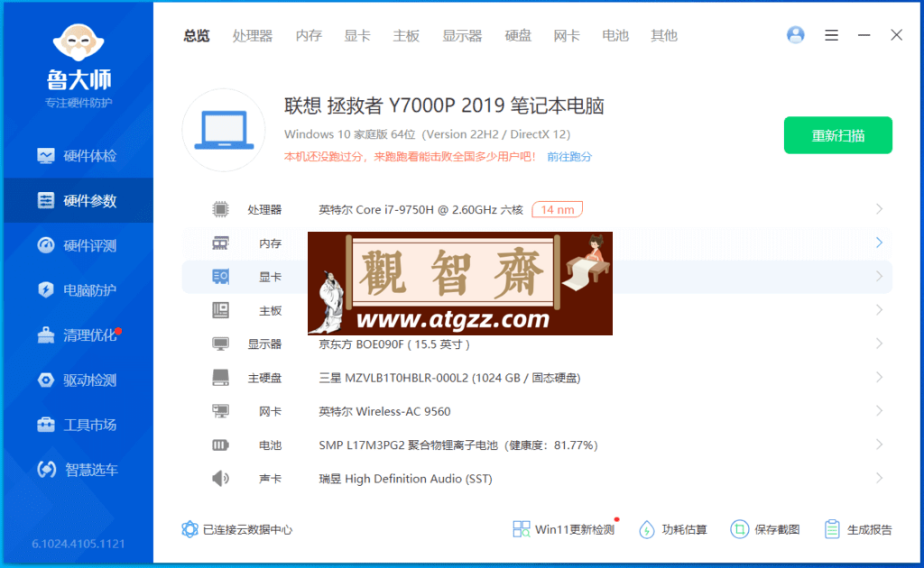Select 硬件参数 in the sidebar
924x568 pixels.
click(x=78, y=201)
